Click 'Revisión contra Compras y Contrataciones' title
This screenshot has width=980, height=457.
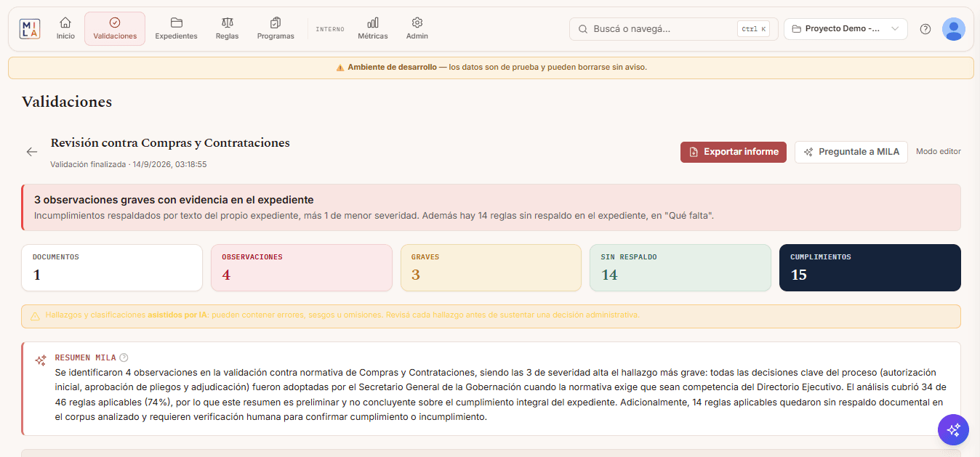170,143
